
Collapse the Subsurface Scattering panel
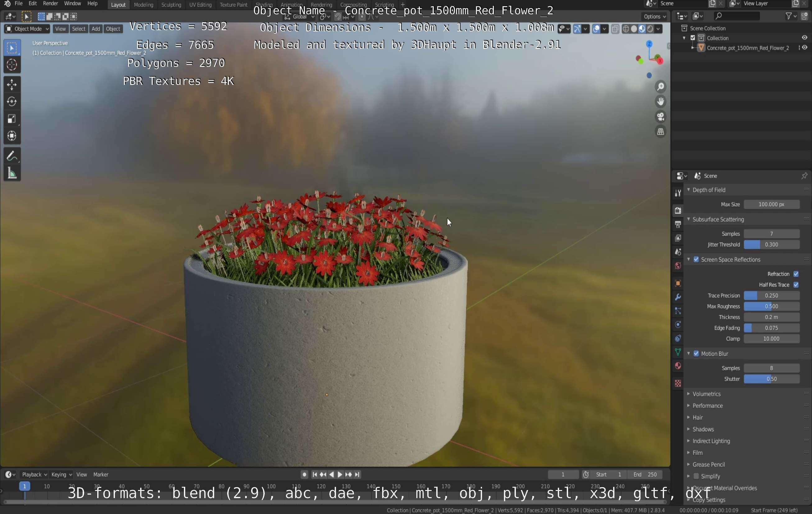click(718, 219)
